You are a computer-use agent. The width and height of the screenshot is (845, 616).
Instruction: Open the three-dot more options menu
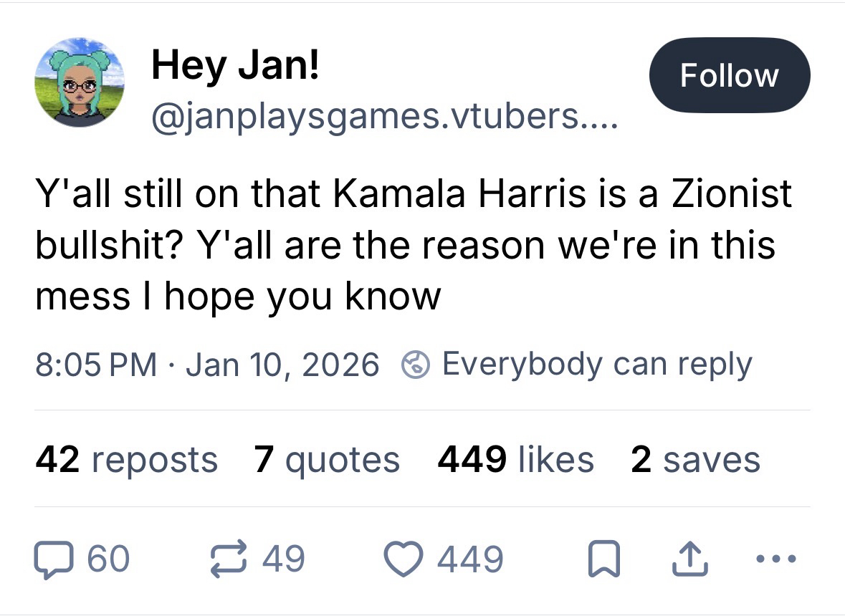(x=776, y=559)
